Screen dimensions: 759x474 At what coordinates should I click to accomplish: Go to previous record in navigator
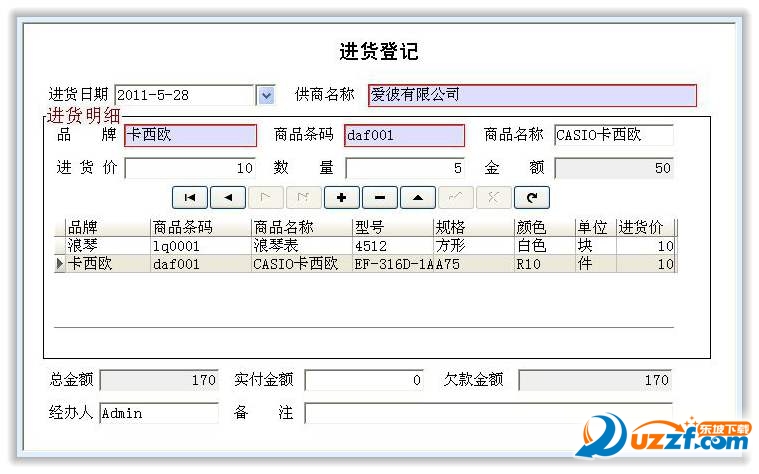coord(228,198)
